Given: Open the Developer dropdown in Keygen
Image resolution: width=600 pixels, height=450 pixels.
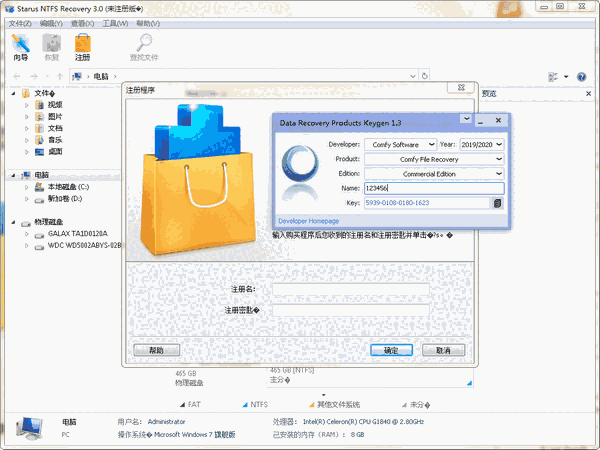Looking at the screenshot, I should pyautogui.click(x=431, y=145).
